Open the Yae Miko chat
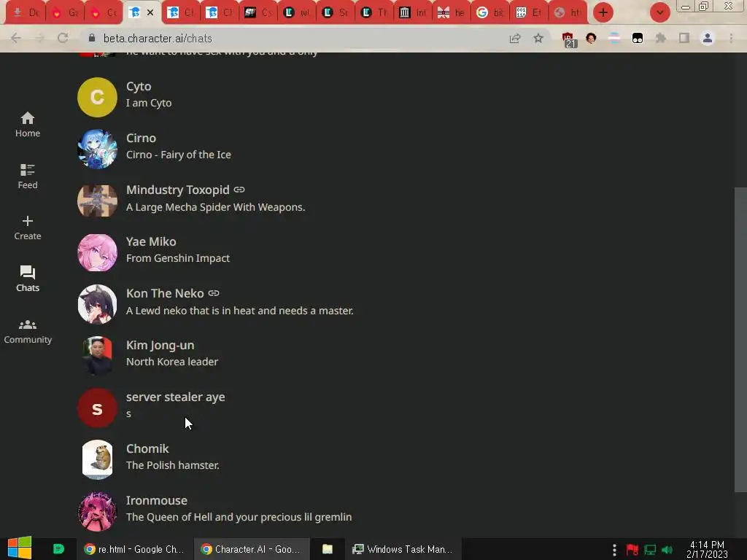The height and width of the screenshot is (560, 747). tap(151, 241)
